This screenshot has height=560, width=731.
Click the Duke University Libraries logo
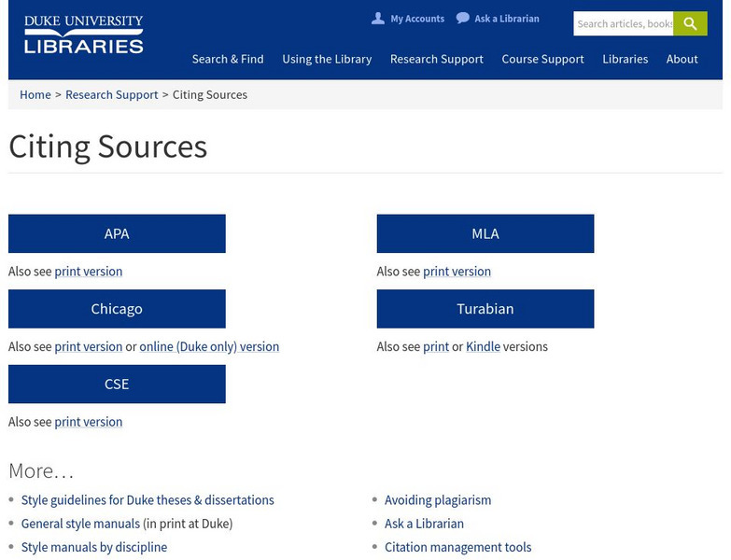click(x=83, y=35)
